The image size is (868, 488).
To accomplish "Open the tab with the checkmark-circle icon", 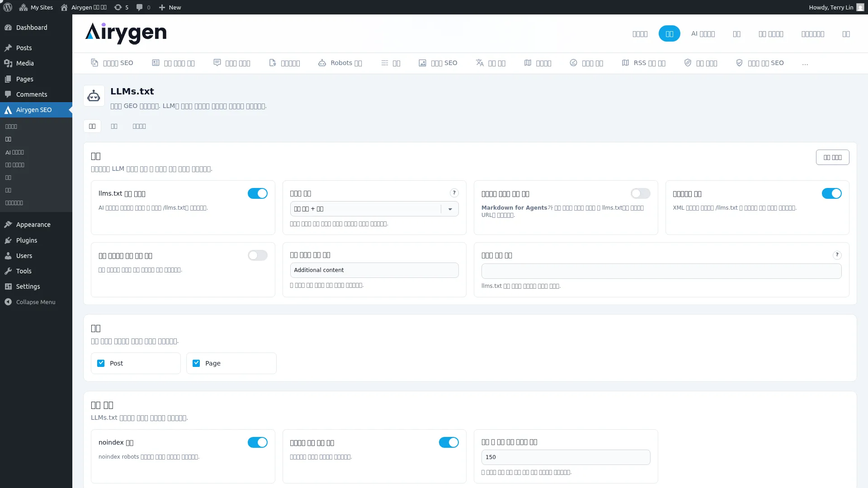I will coord(586,63).
